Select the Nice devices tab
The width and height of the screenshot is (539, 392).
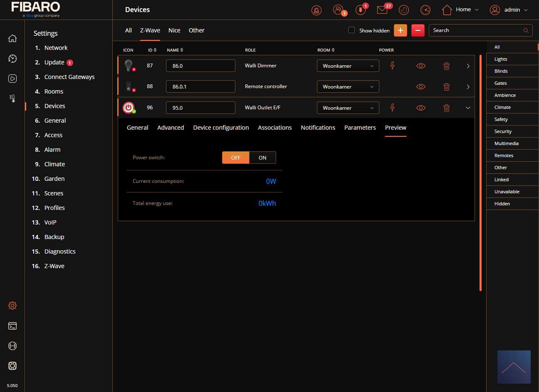click(174, 30)
